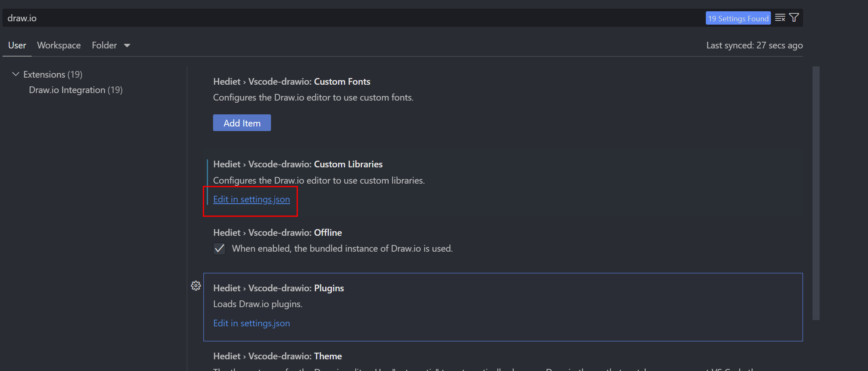Click the Last synced status text
This screenshot has width=868, height=371.
754,45
